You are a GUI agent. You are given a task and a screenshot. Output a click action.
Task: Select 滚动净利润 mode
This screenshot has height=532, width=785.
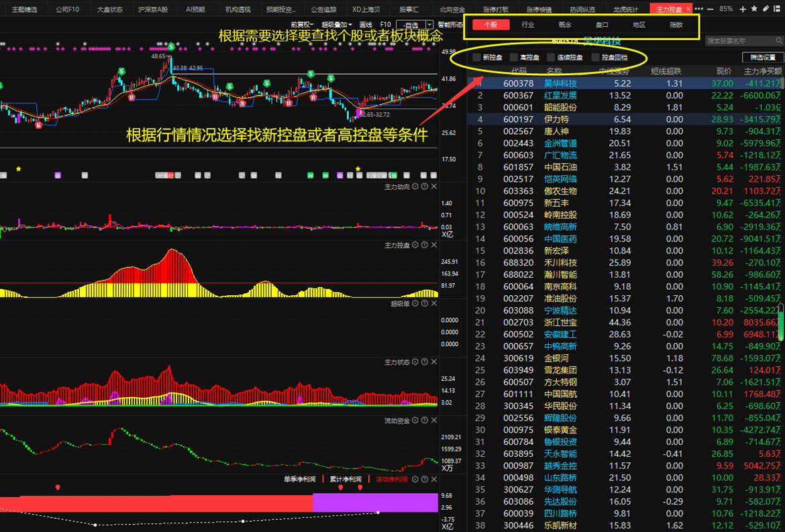(392, 480)
